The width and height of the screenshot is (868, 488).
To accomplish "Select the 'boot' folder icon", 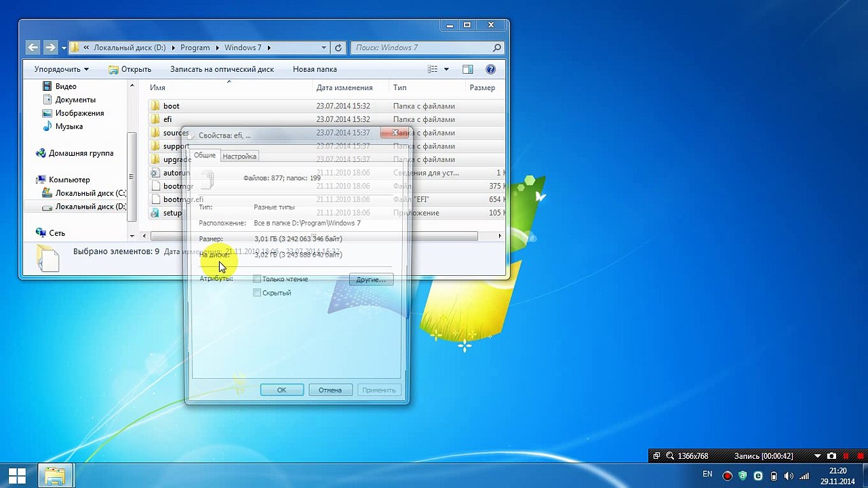I will click(x=155, y=106).
